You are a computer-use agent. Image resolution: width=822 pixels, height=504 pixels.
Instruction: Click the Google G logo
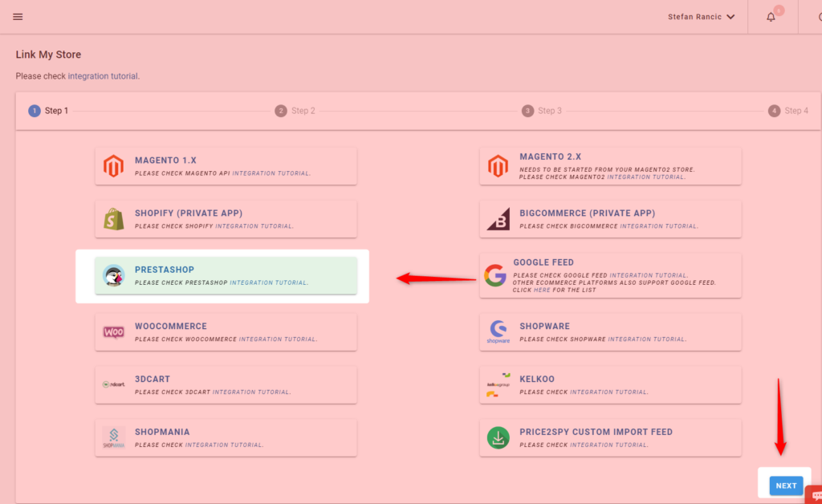(494, 275)
